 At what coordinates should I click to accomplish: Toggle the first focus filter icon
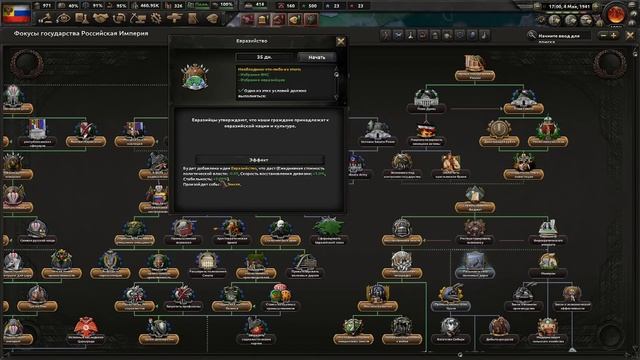coord(386,36)
